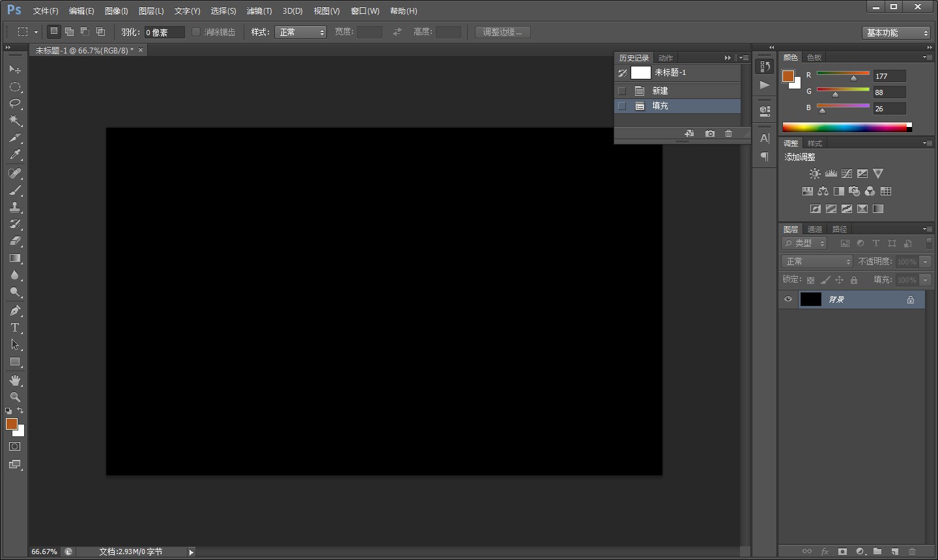Select the Magic Wand tool
This screenshot has height=560, width=938.
coord(15,120)
